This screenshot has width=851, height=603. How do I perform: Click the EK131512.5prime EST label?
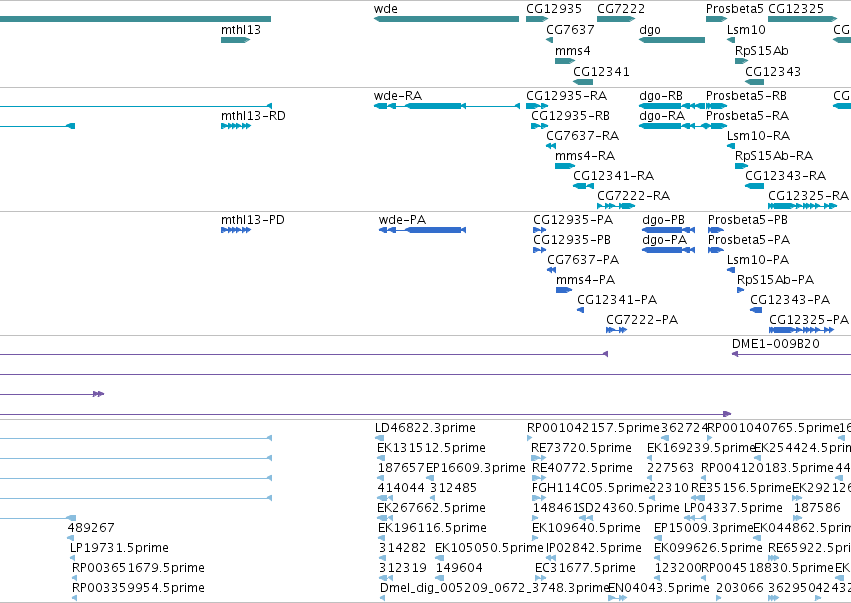point(431,448)
